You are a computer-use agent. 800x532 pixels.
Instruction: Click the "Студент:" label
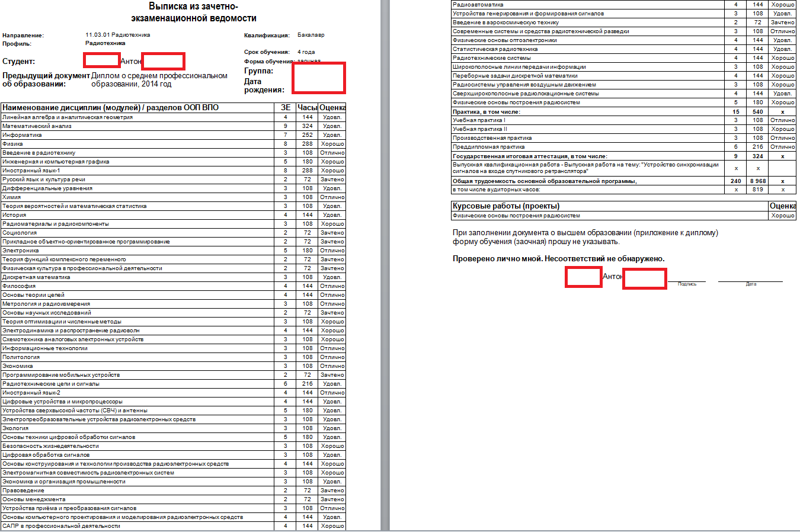click(18, 62)
